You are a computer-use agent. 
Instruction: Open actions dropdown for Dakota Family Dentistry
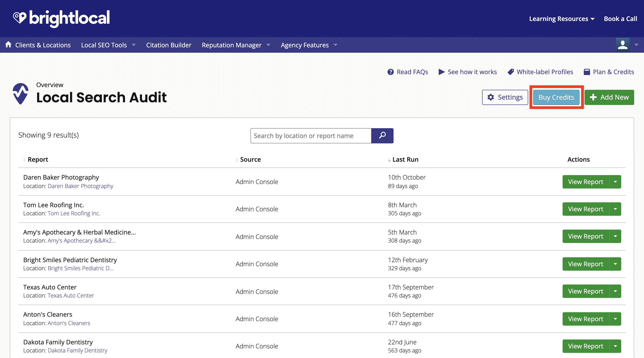click(x=615, y=346)
